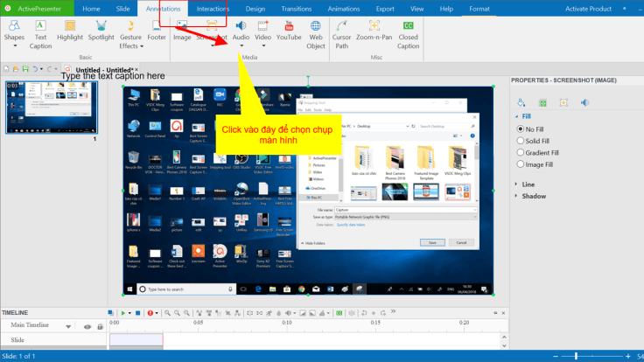Play the timeline preview
Viewport: 644px width, 362px height.
tap(122, 313)
